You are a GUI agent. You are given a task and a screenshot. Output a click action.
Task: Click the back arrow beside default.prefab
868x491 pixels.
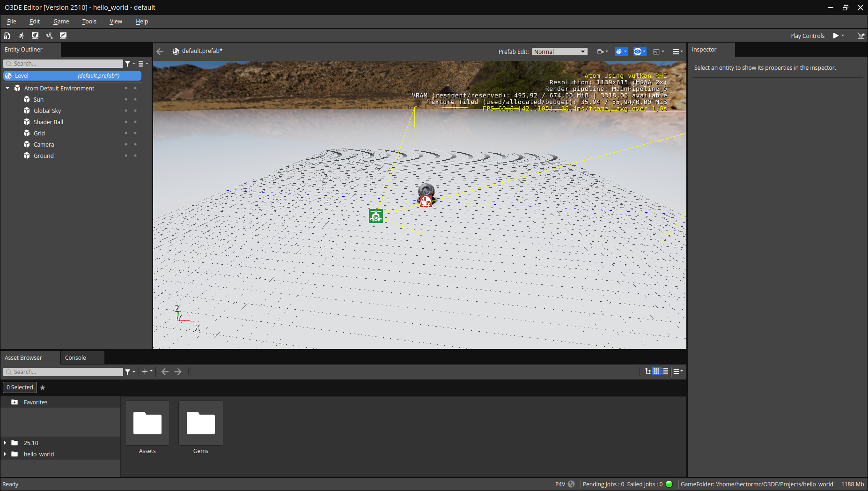[160, 52]
